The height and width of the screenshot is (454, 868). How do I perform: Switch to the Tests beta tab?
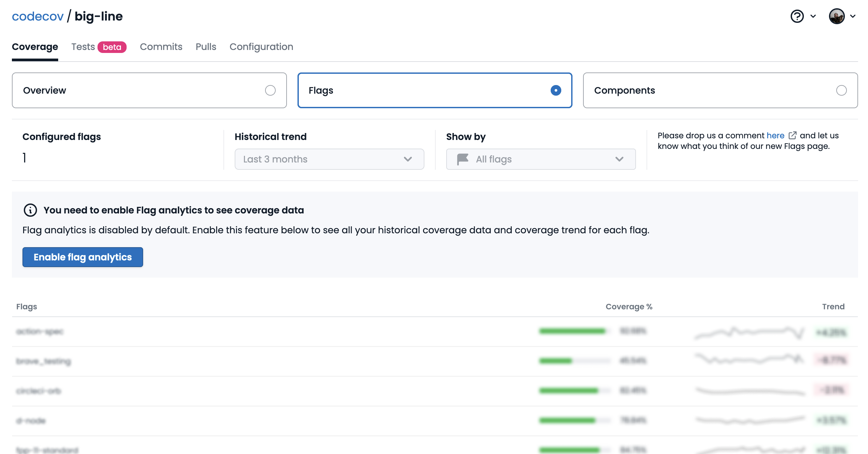(99, 47)
